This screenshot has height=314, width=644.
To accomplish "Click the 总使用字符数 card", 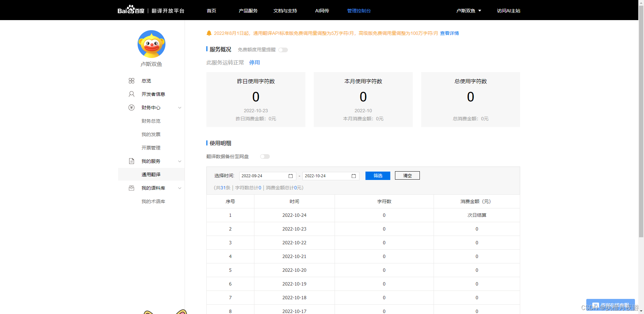I will 470,100.
